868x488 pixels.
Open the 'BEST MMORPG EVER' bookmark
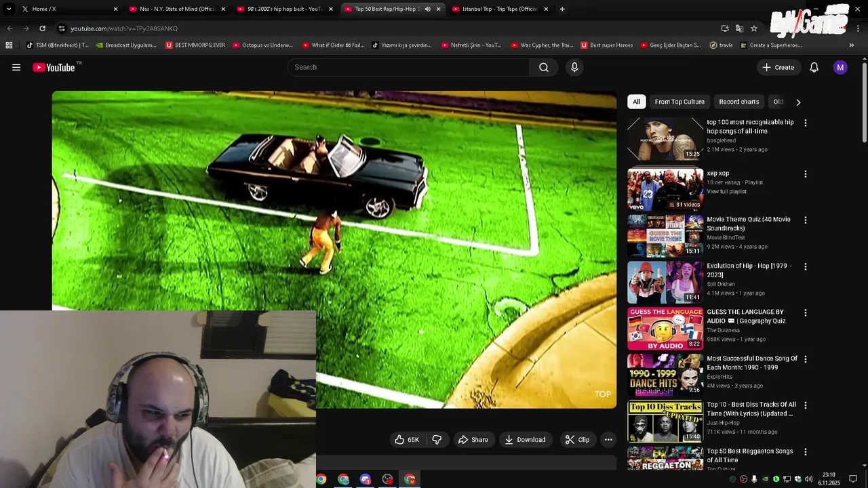pos(195,45)
